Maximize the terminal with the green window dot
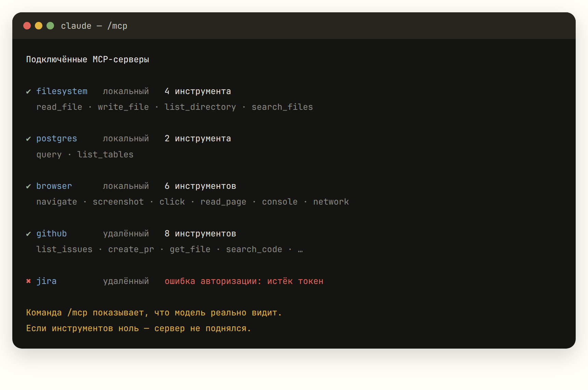 (50, 26)
